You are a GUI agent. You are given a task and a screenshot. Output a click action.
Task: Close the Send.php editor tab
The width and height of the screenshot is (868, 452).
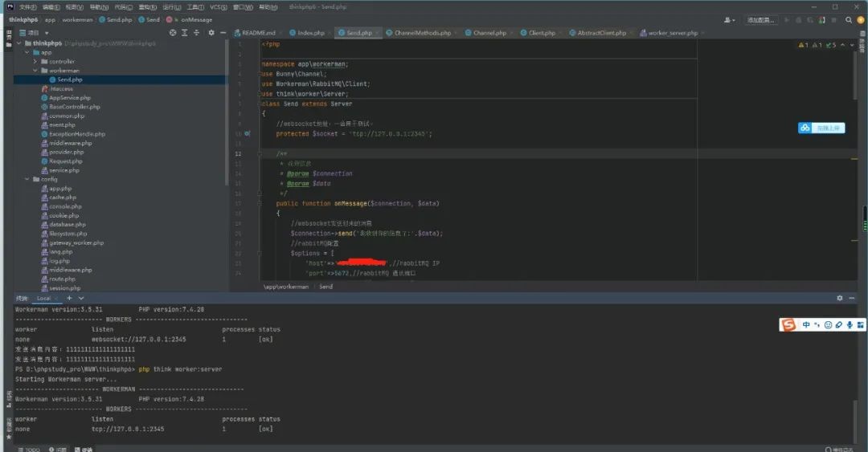tap(378, 33)
